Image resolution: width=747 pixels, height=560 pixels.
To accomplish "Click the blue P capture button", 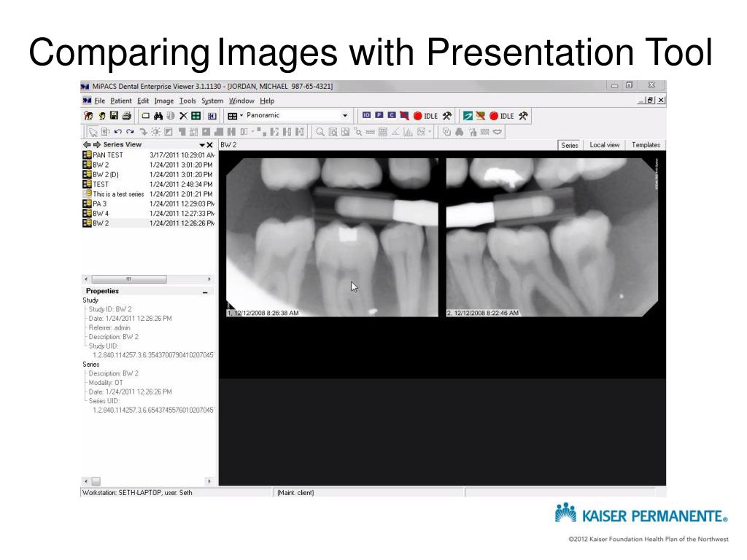I will tap(379, 115).
